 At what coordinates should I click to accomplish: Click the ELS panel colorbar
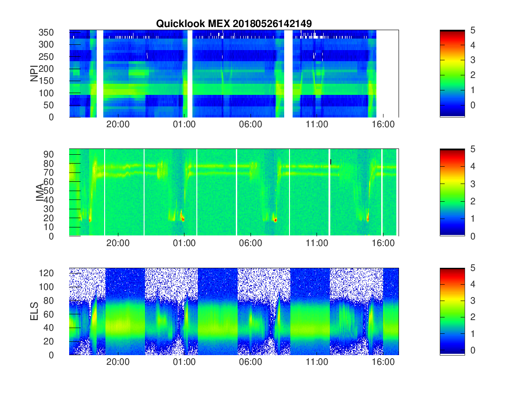pos(452,311)
